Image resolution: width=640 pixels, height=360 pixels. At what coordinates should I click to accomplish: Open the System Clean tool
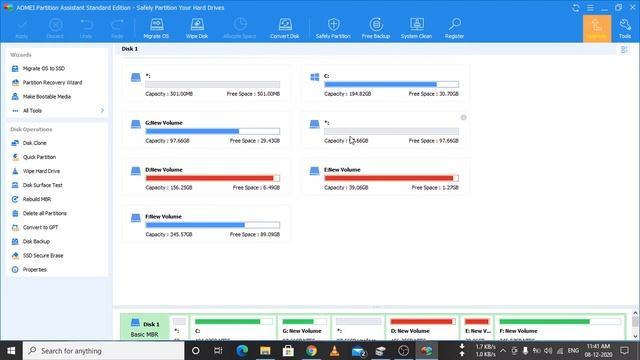[416, 28]
